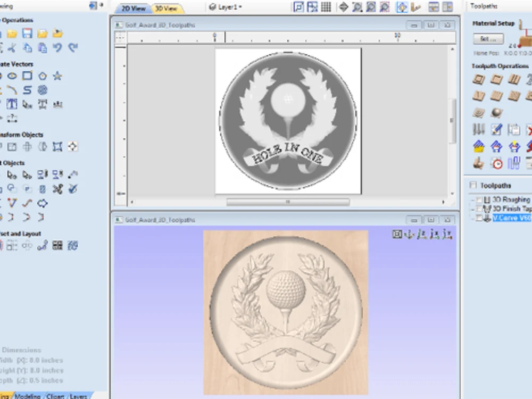This screenshot has height=399, width=532.
Task: Toggle snap grid in the 2D view toolbar
Action: [326, 7]
